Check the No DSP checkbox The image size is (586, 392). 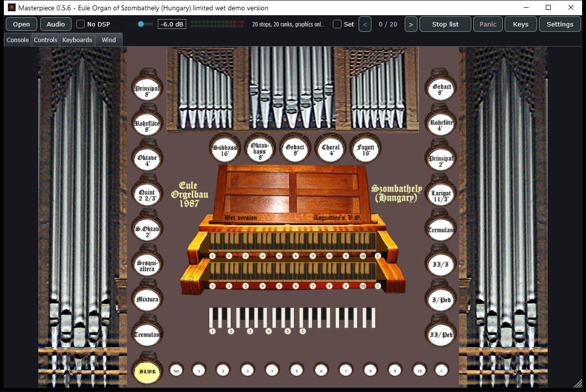point(80,24)
